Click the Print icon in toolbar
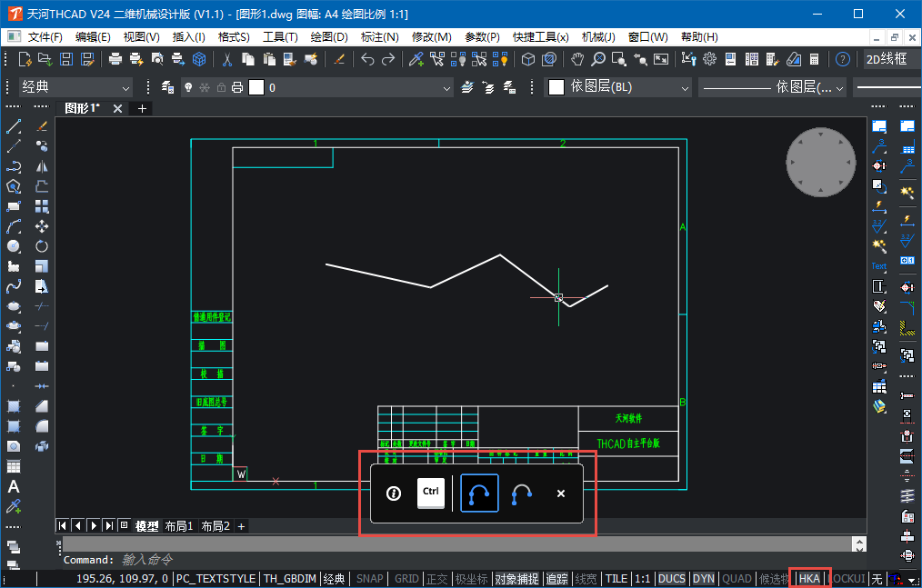Screen dimensions: 922x588 coord(115,59)
